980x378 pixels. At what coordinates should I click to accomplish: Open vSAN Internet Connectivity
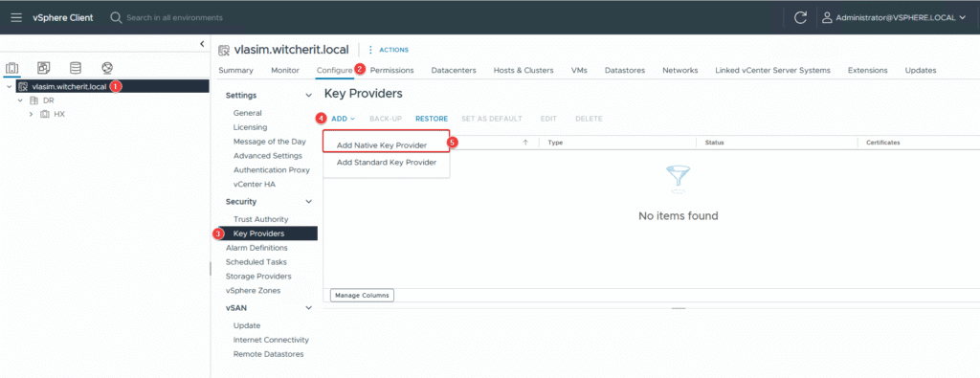coord(271,340)
